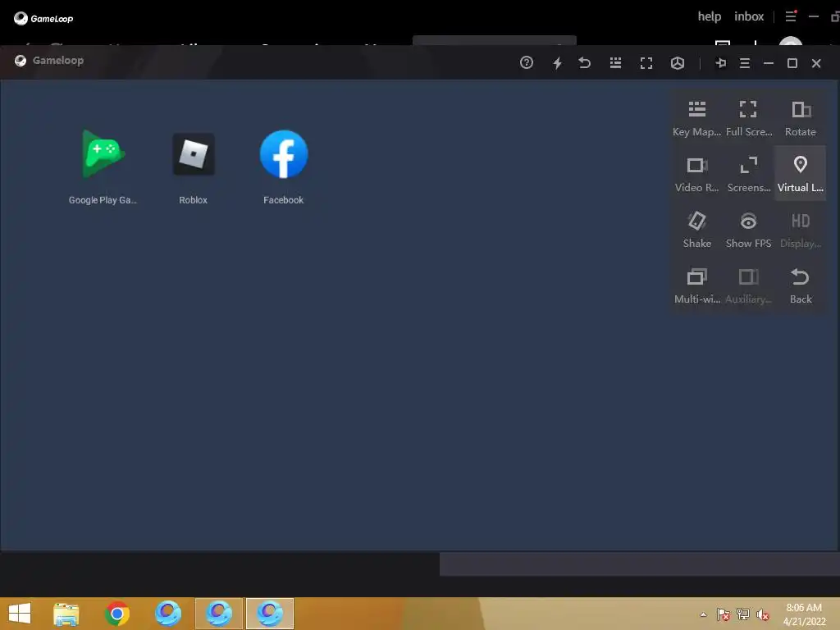Start Video Recording tool

tap(696, 174)
